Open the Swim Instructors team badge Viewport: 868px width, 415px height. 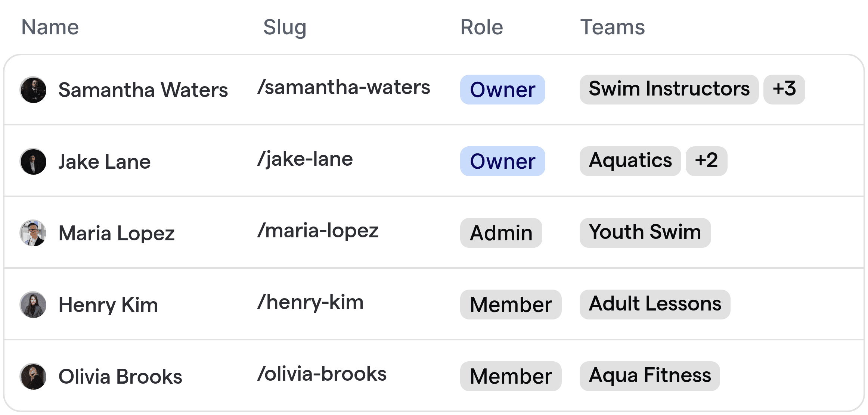669,89
